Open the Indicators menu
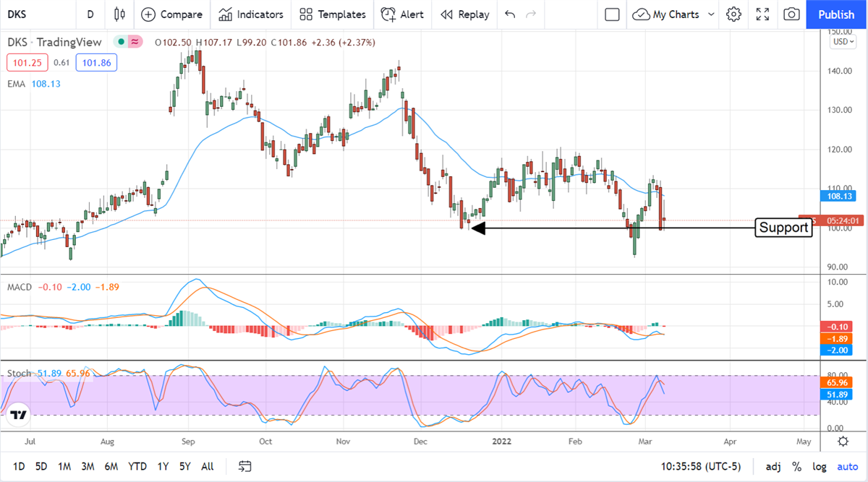 (x=251, y=14)
